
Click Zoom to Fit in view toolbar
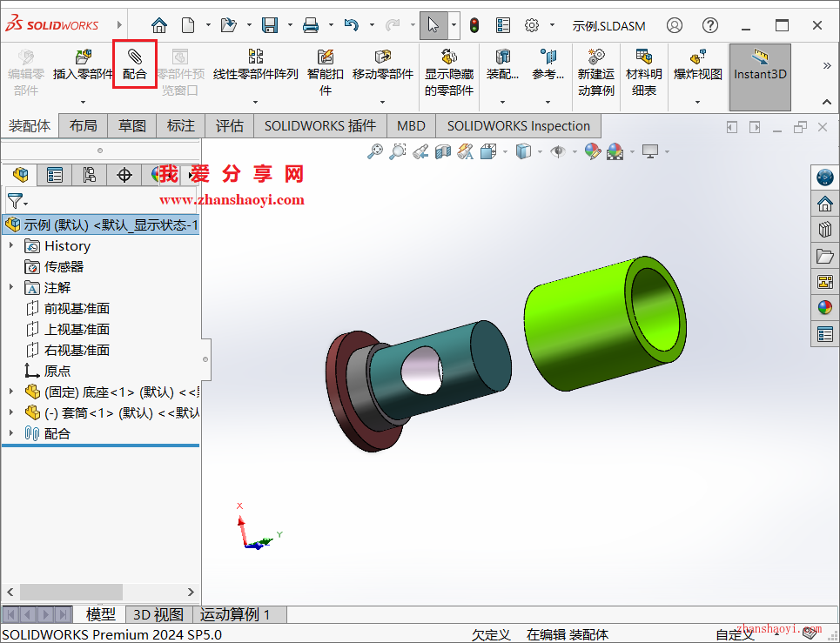tap(375, 152)
